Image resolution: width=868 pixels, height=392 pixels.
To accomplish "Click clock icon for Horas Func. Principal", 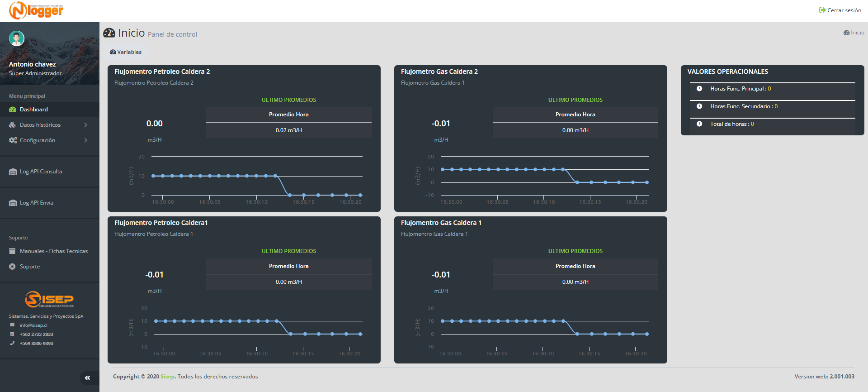I will tap(699, 89).
